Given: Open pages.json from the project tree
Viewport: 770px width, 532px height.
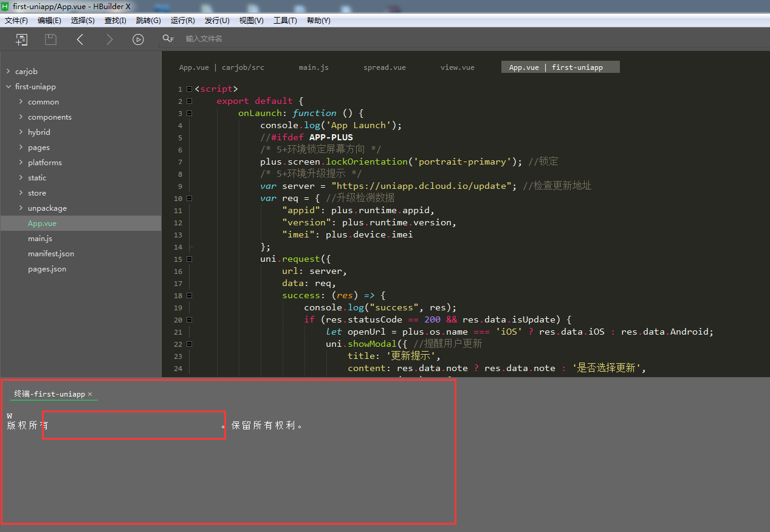Looking at the screenshot, I should pyautogui.click(x=47, y=269).
